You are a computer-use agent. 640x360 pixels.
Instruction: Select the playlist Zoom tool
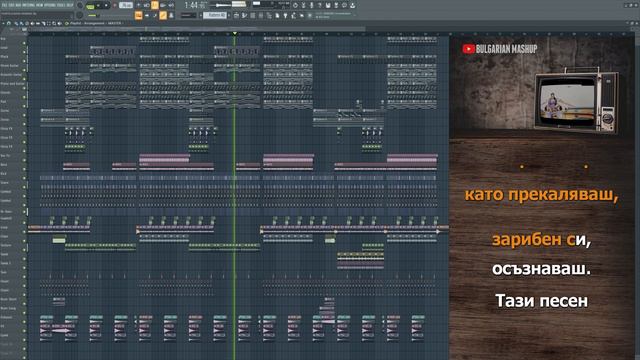coord(54,23)
